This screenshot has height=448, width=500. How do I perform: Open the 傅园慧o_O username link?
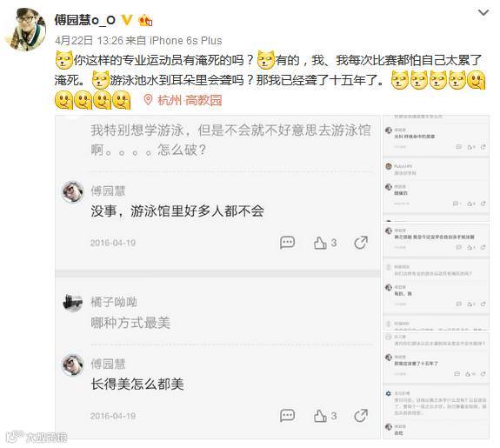coord(85,20)
